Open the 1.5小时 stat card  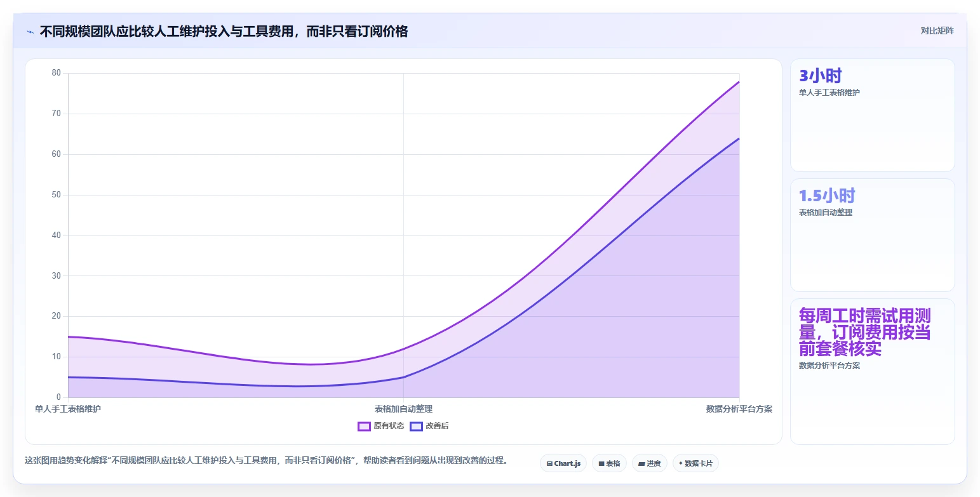[x=872, y=235]
